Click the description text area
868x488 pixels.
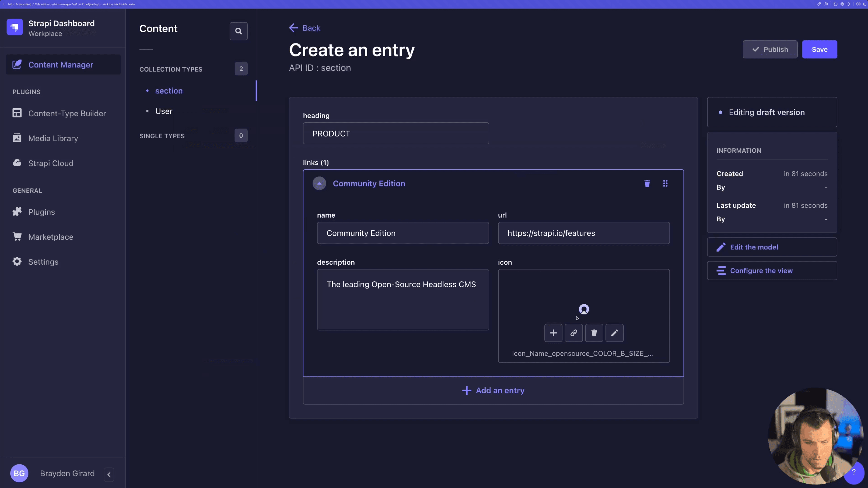[403, 299]
